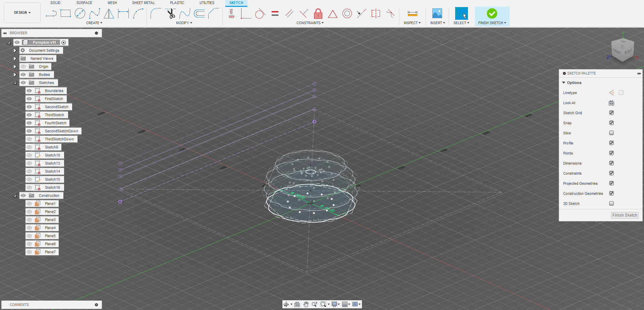
Task: Select the Circle sketch tool
Action: pos(80,13)
